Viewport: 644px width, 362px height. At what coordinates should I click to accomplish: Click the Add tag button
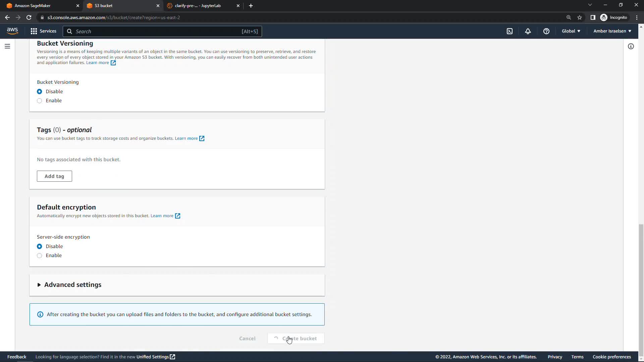tap(54, 176)
